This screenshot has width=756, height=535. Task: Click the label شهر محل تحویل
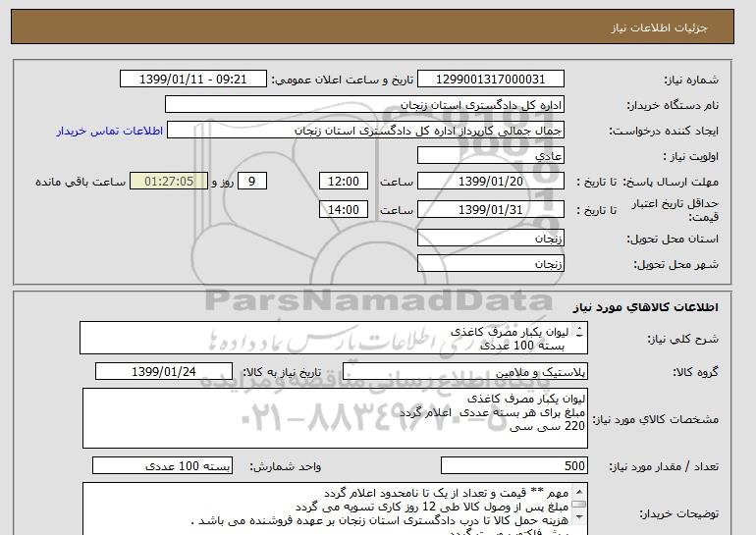coord(675,264)
